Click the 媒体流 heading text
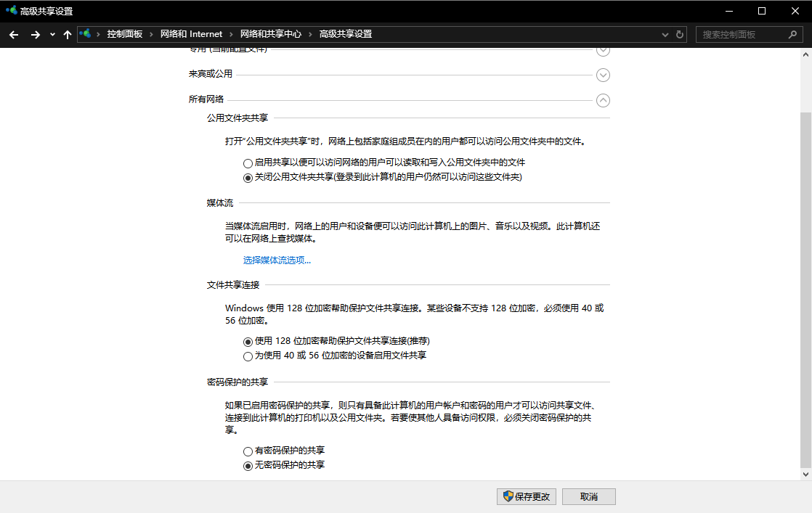Image resolution: width=812 pixels, height=513 pixels. coord(220,202)
